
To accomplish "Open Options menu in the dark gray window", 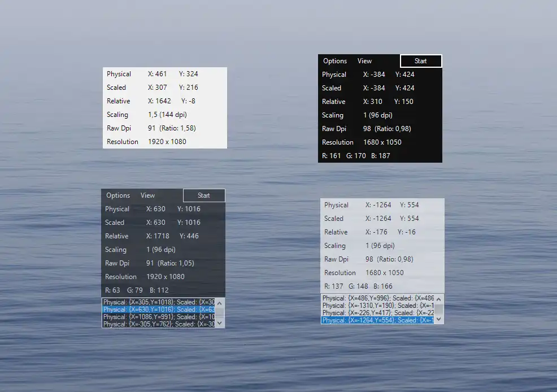I will pyautogui.click(x=118, y=195).
